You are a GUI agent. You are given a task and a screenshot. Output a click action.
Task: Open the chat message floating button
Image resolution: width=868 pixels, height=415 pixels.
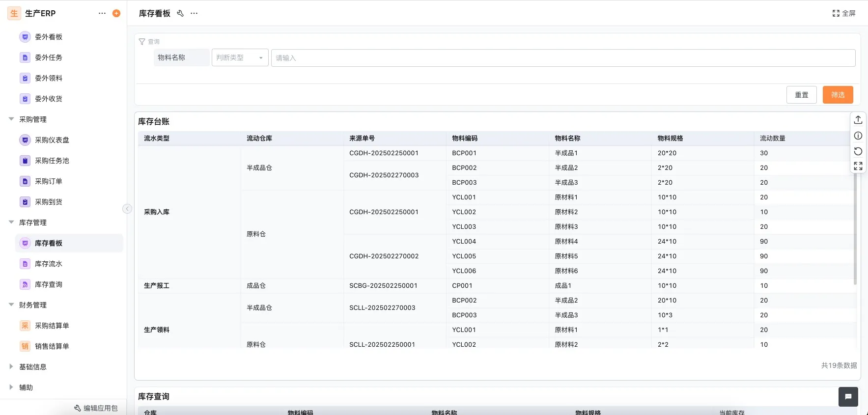click(848, 397)
